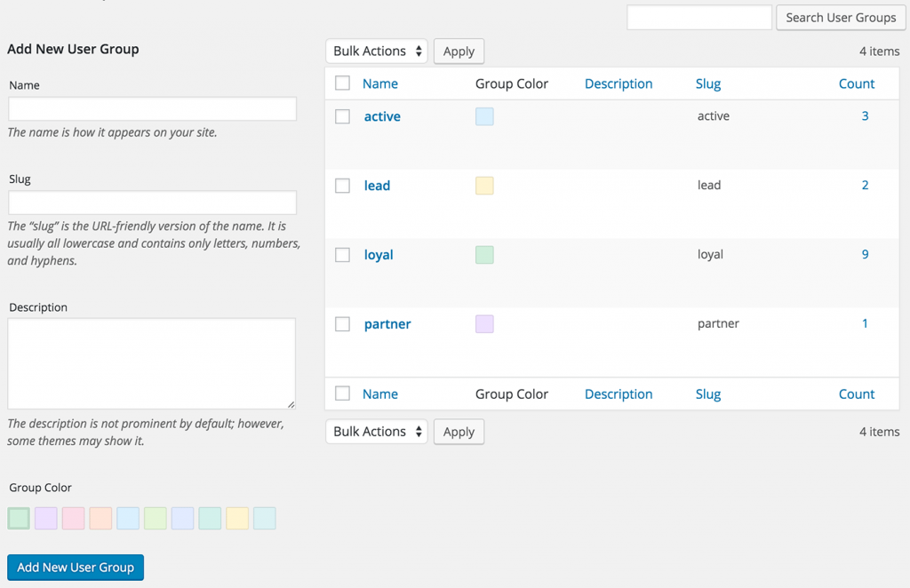This screenshot has width=910, height=588.
Task: Open the top Bulk Actions dropdown
Action: click(376, 51)
